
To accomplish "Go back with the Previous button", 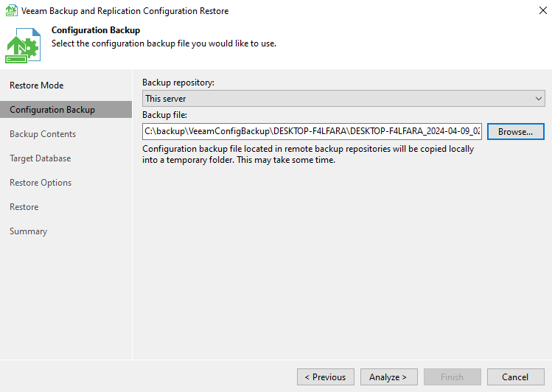I will pyautogui.click(x=326, y=377).
